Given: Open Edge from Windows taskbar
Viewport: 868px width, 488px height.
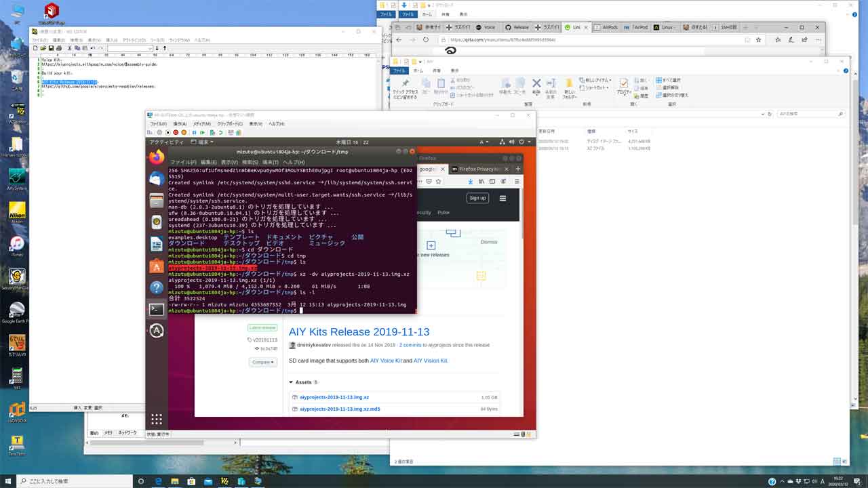Looking at the screenshot, I should tap(159, 481).
